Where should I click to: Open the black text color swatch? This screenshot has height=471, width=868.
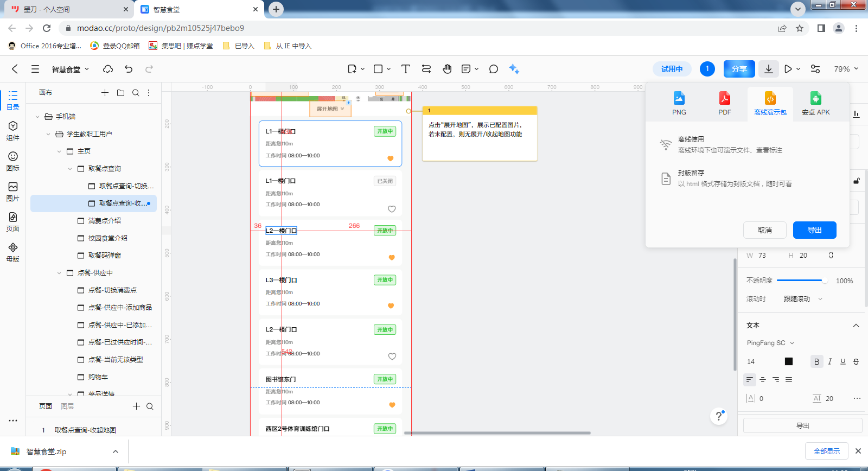pos(789,361)
